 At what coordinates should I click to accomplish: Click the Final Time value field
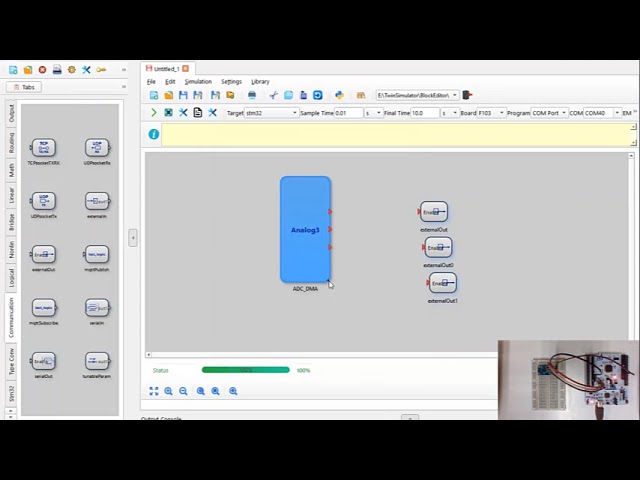tap(425, 113)
